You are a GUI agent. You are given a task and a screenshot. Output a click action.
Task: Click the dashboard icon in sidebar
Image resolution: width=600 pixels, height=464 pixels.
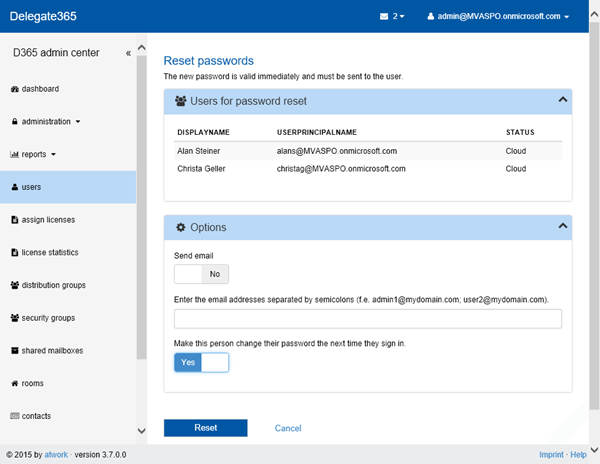pos(14,89)
